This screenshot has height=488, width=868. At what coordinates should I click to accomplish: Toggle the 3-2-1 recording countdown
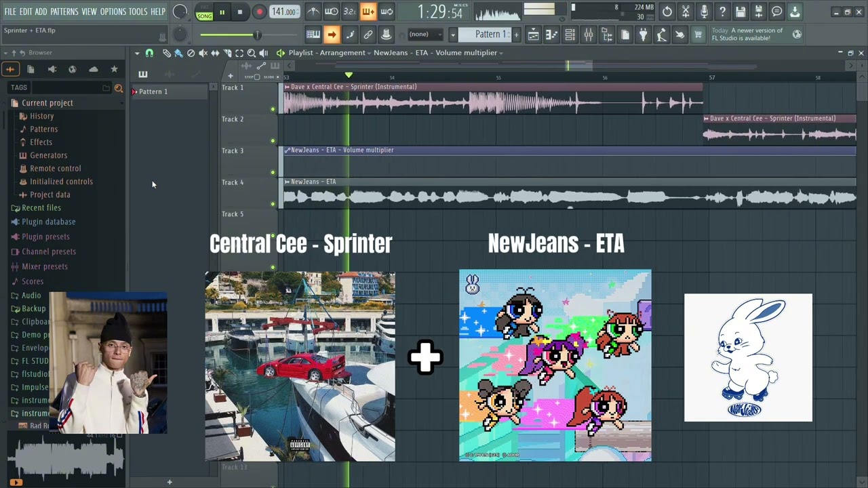point(350,12)
